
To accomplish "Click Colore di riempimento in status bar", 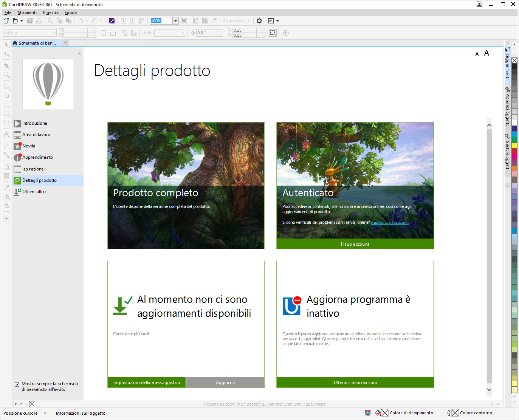I will click(411, 413).
